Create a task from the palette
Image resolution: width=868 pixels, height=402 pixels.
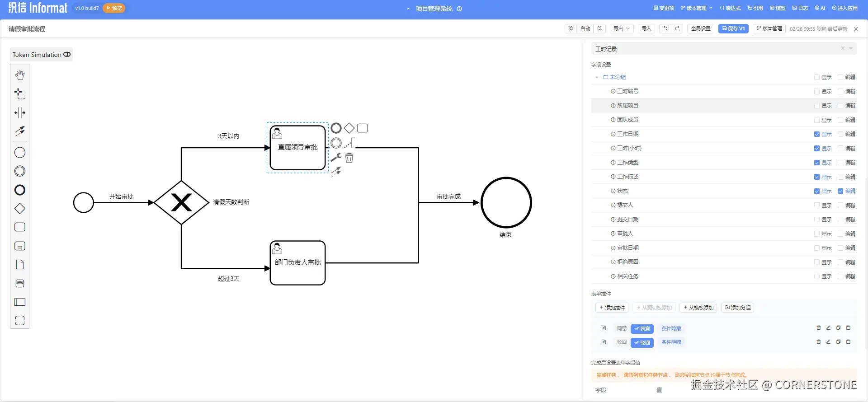(19, 227)
